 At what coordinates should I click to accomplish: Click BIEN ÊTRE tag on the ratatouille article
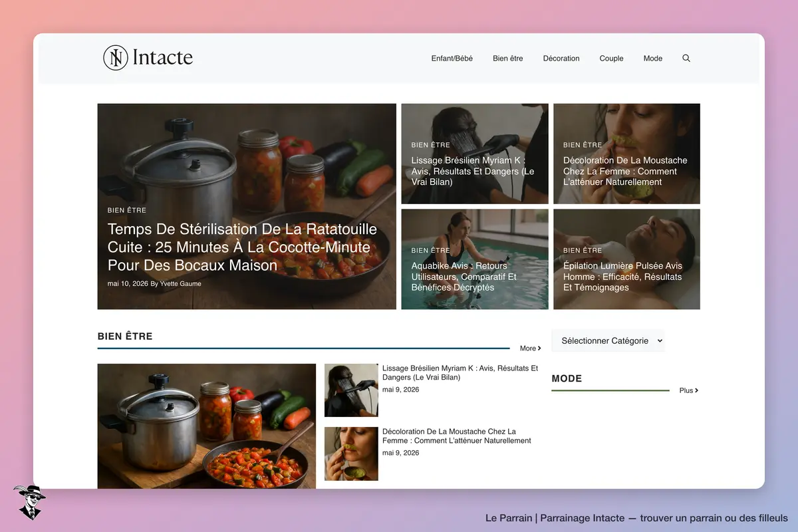[127, 210]
